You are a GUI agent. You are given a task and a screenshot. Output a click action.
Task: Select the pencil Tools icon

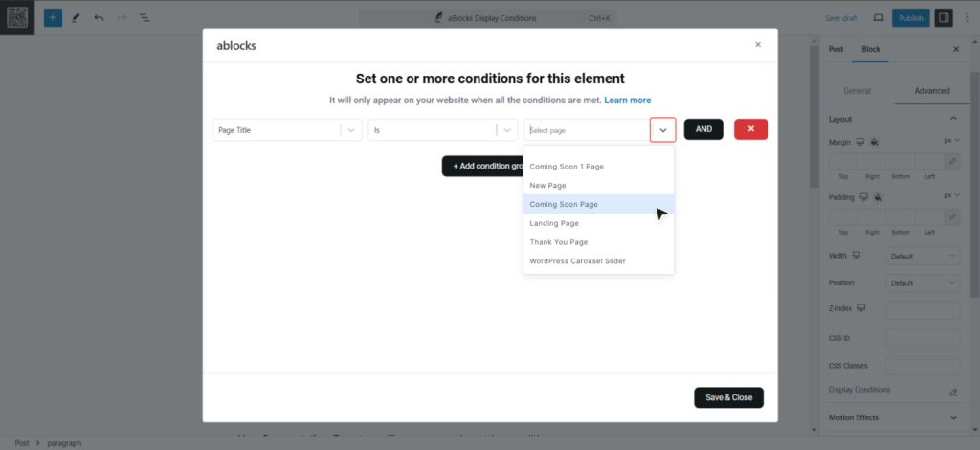[x=76, y=17]
